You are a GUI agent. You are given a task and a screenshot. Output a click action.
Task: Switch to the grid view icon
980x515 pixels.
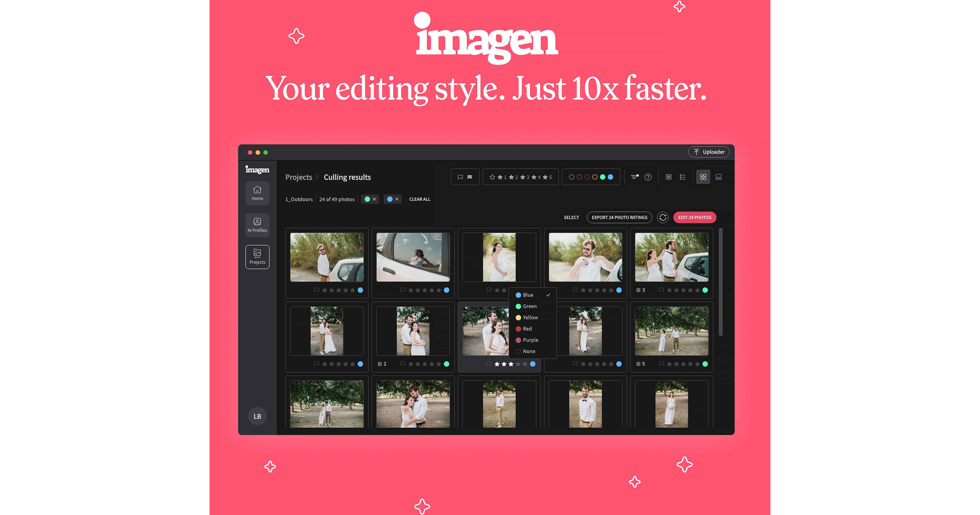703,177
